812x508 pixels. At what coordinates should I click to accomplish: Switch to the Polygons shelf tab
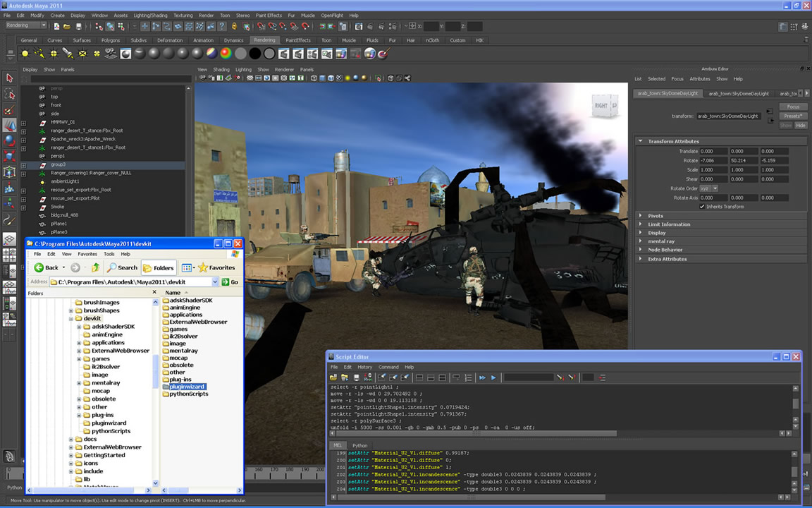(x=110, y=40)
